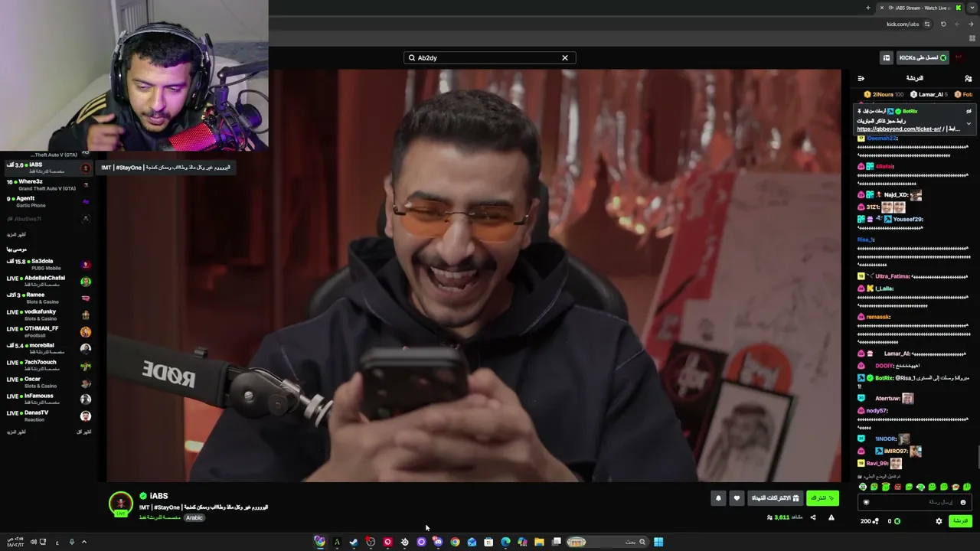Open iABS channel name under the video
This screenshot has height=551, width=980.
click(x=158, y=496)
